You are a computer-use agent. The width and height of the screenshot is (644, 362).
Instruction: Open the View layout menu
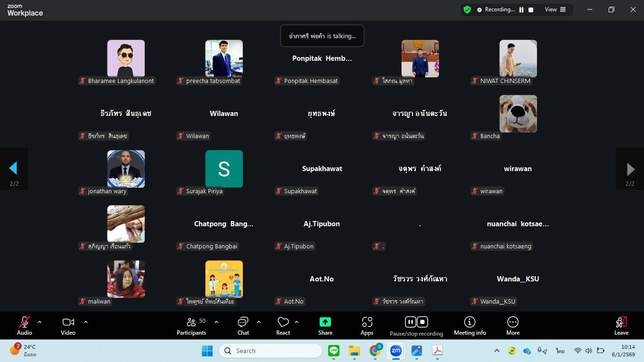(555, 9)
